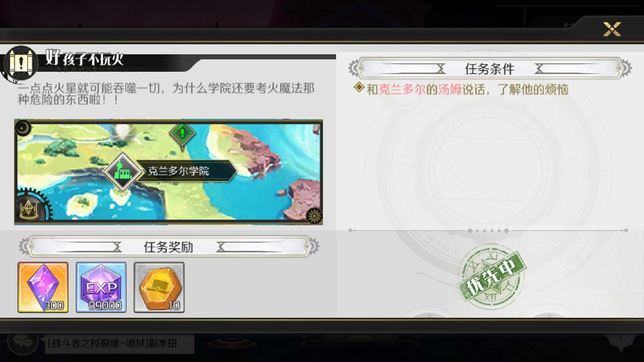Click the 好孩子不玩火 quest title
The image size is (644, 362).
tap(84, 58)
